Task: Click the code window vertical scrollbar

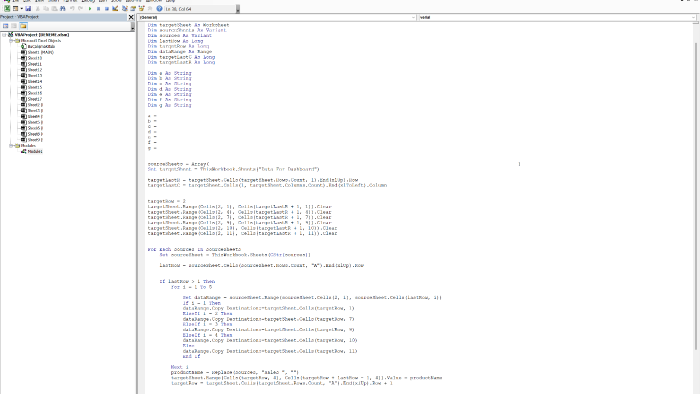Action: coord(696,196)
